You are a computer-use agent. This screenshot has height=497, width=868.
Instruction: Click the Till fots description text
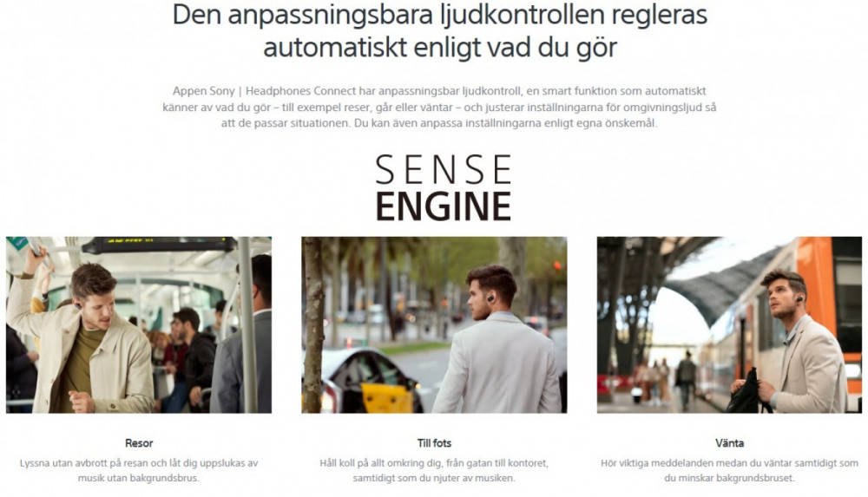coord(434,470)
